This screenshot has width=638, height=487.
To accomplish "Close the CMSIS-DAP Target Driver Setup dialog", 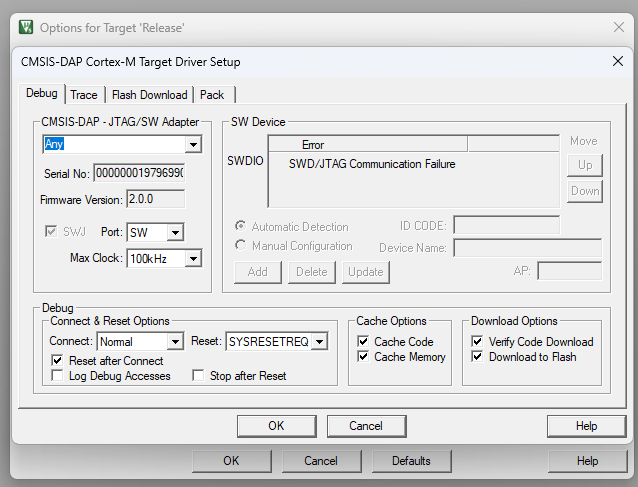I will tap(618, 61).
